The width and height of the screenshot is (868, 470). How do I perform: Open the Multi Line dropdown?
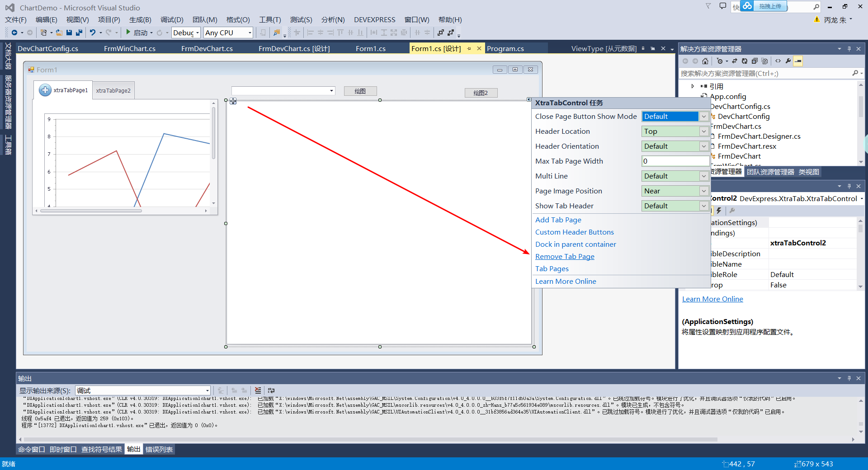pos(703,176)
